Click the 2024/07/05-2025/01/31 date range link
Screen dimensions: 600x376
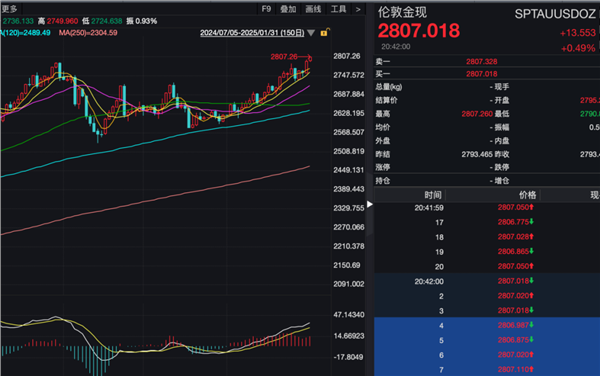pyautogui.click(x=252, y=33)
